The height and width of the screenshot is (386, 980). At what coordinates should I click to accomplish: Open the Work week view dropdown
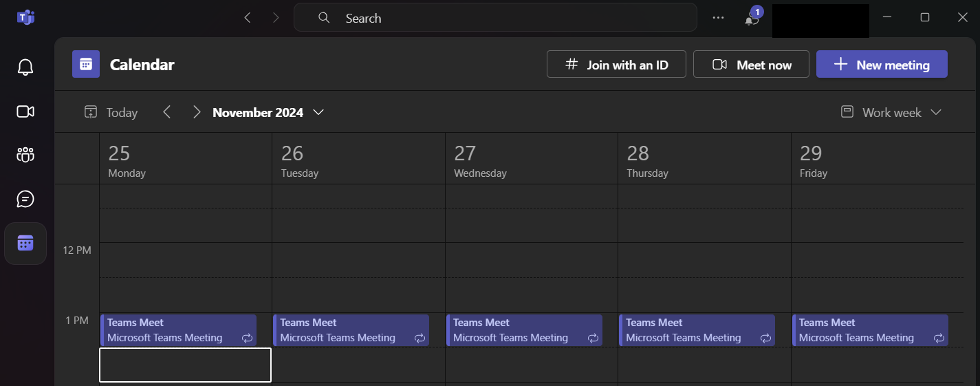click(891, 112)
